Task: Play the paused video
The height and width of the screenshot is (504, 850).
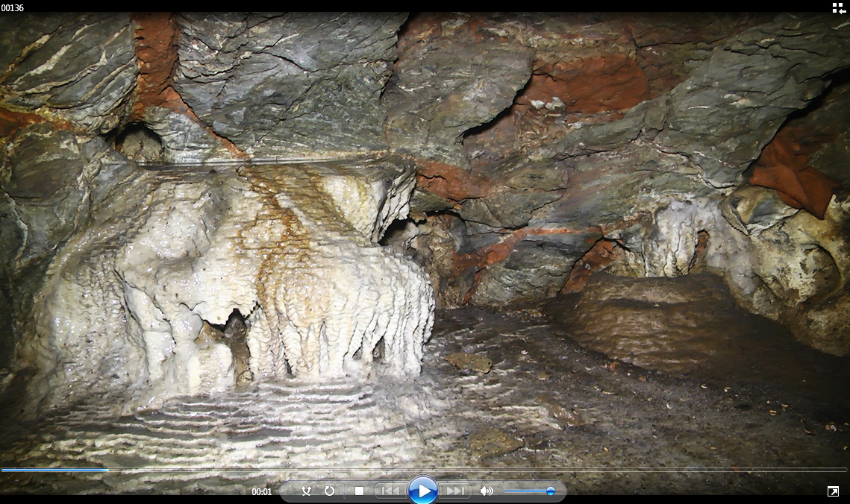Action: 423,491
